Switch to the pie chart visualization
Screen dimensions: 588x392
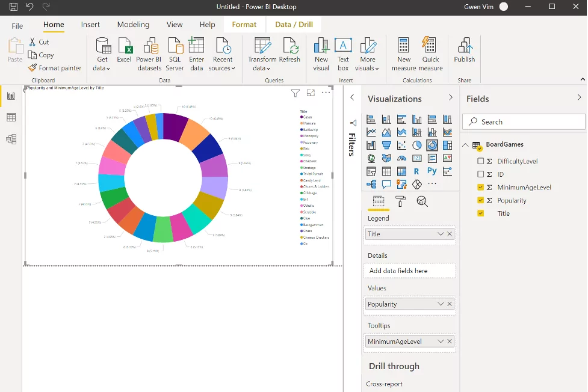coord(416,145)
